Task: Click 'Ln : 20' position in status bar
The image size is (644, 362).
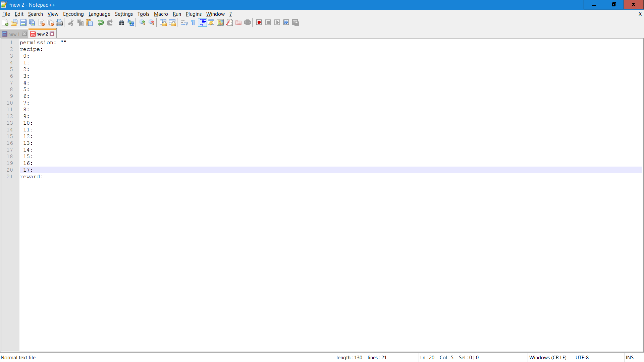Action: pyautogui.click(x=427, y=358)
